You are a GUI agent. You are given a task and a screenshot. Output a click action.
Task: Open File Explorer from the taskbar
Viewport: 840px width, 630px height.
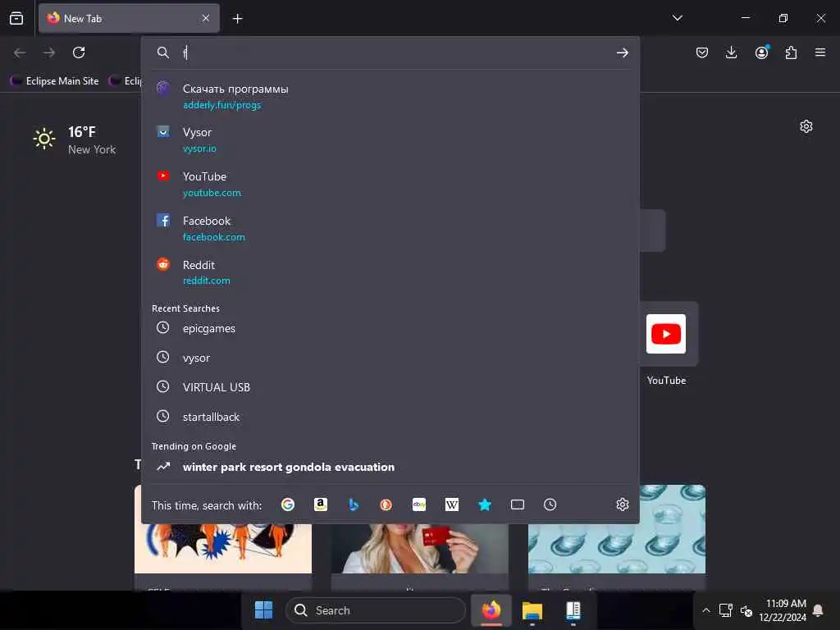click(x=532, y=610)
